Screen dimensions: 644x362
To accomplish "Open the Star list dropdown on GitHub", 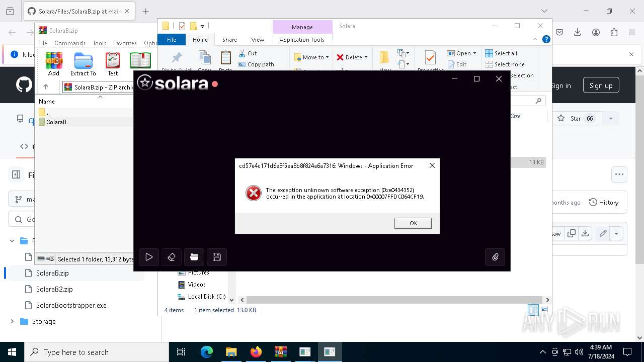I will [611, 119].
